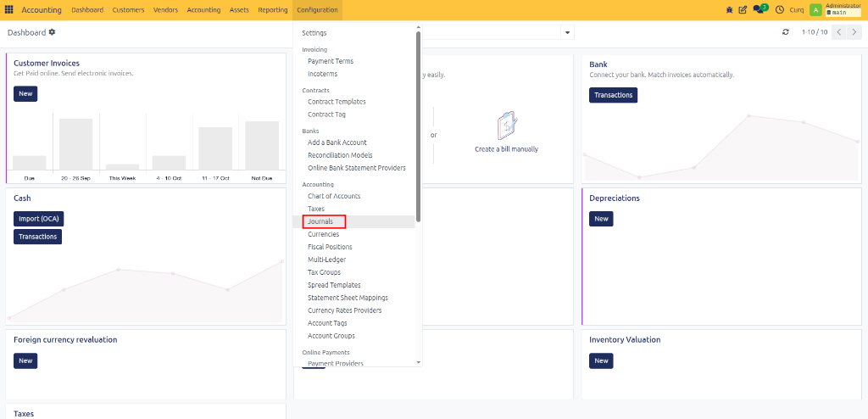Open the edit pencil icon in top bar
This screenshot has height=419, width=868.
coord(743,10)
